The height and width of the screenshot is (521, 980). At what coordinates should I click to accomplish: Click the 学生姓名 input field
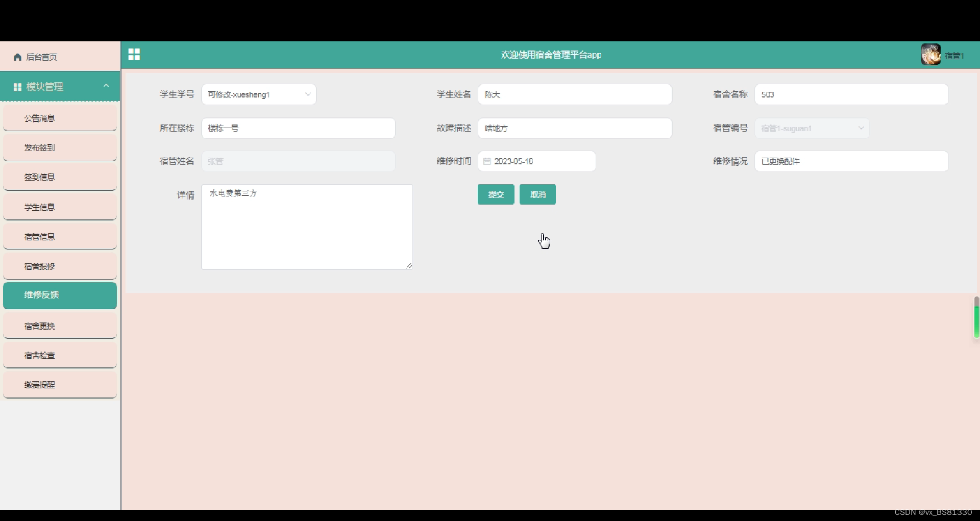(575, 94)
